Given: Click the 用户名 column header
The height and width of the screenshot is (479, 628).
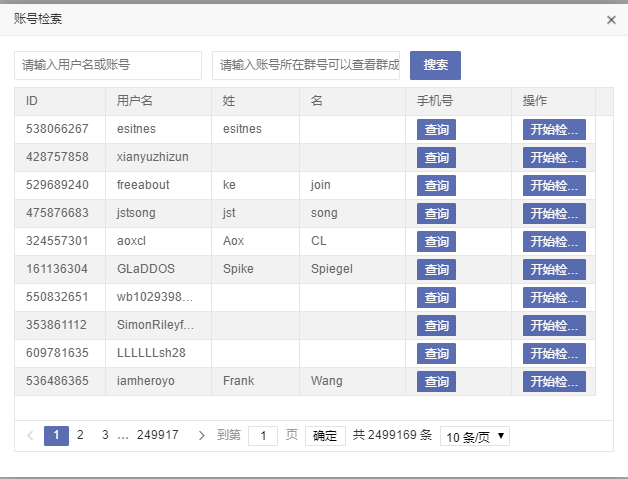Looking at the screenshot, I should coord(135,101).
